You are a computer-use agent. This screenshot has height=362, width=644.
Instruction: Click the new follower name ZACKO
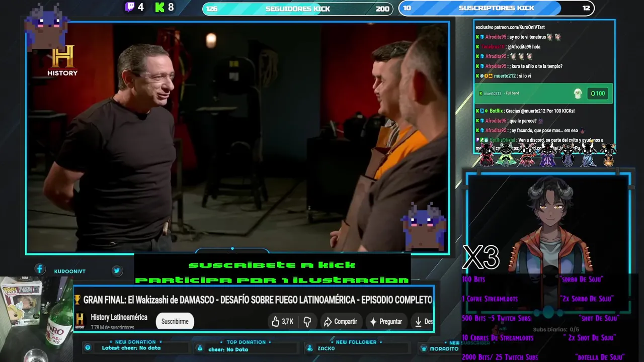[x=326, y=348]
